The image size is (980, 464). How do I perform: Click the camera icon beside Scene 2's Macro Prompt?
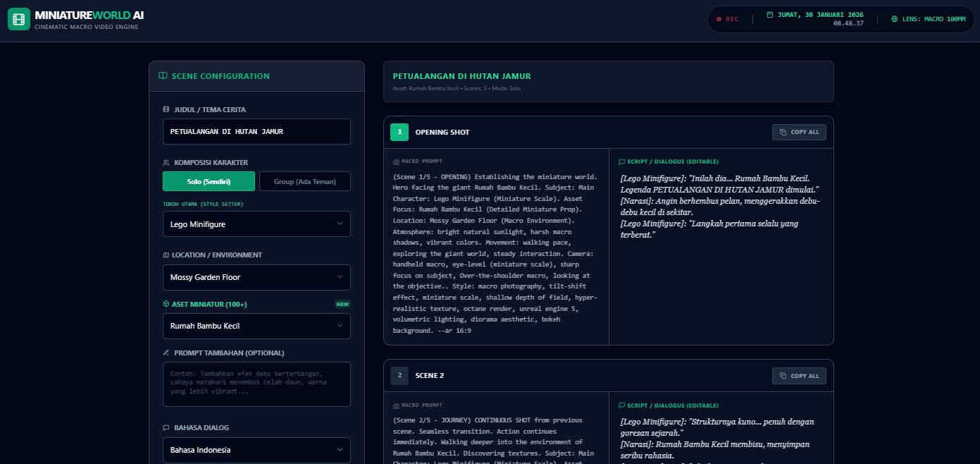pyautogui.click(x=396, y=405)
